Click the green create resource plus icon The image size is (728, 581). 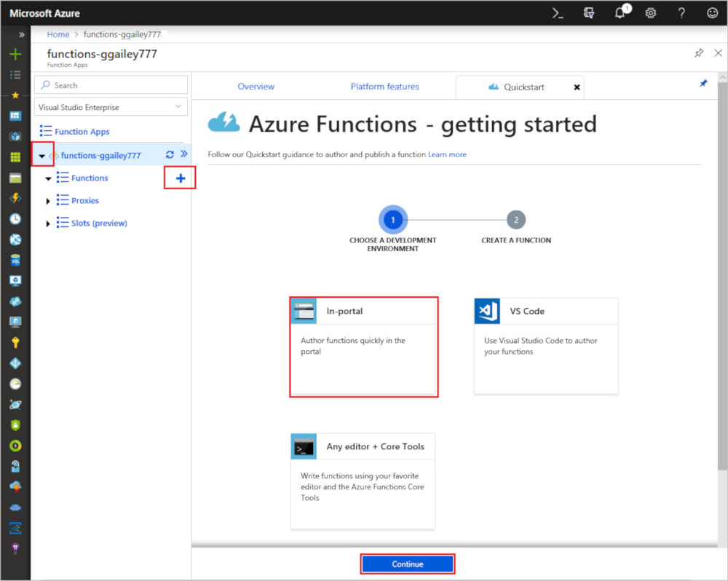tap(15, 55)
